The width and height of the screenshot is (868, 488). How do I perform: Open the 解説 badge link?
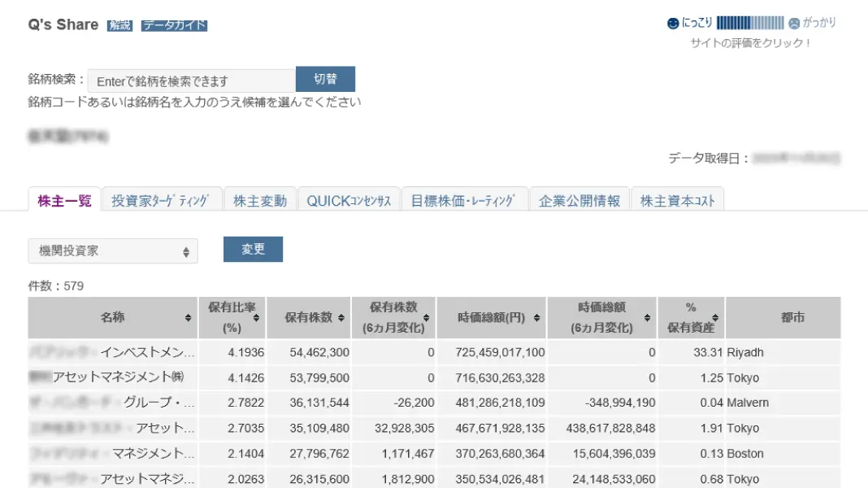tap(119, 25)
